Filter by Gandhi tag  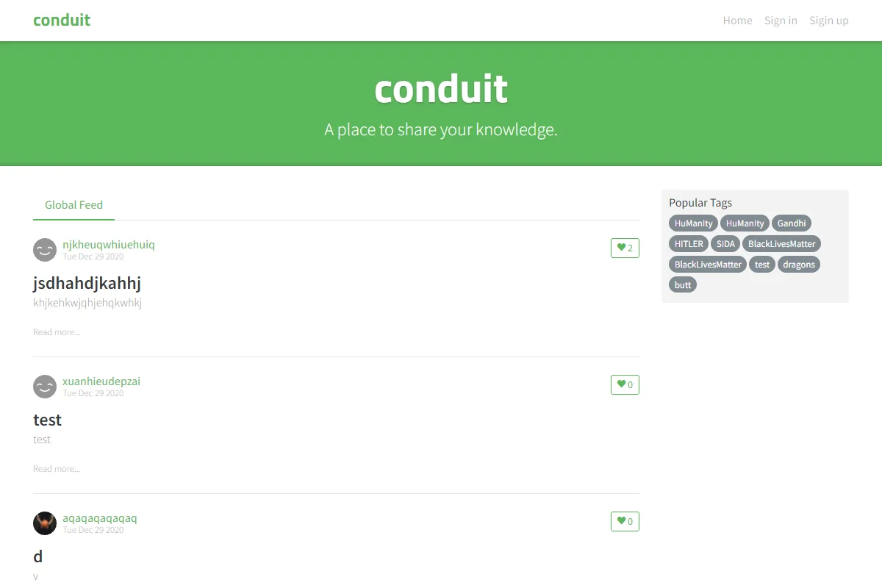(x=792, y=223)
